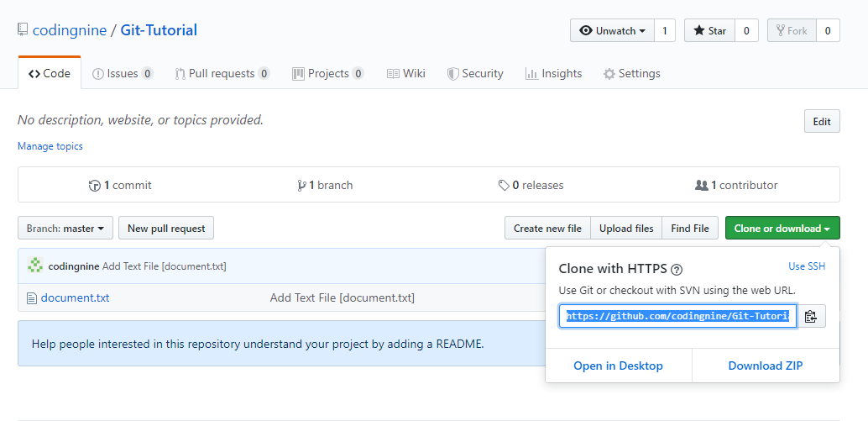The height and width of the screenshot is (421, 868).
Task: Open the Unwatch dropdown
Action: [x=612, y=30]
